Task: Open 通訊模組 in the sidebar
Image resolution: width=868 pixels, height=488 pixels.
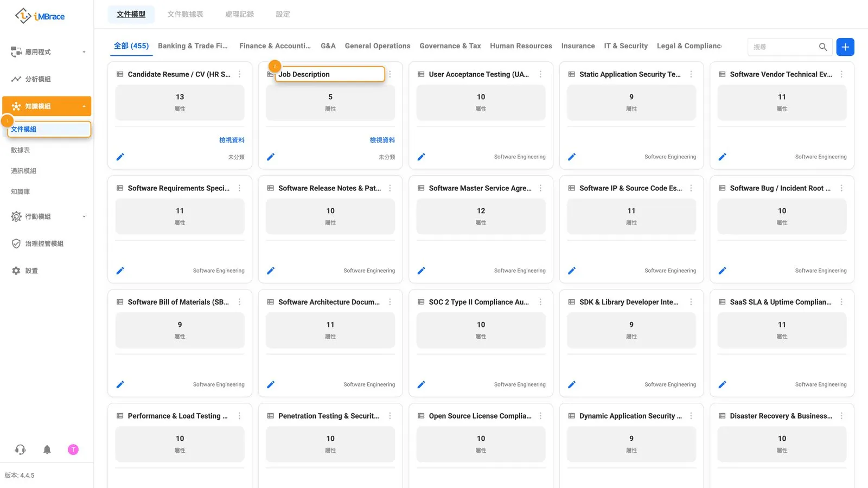Action: (23, 171)
